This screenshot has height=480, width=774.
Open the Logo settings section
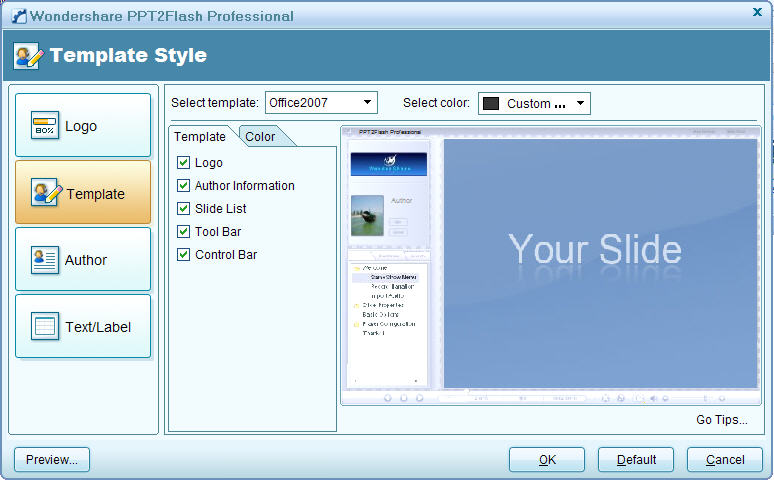point(83,125)
